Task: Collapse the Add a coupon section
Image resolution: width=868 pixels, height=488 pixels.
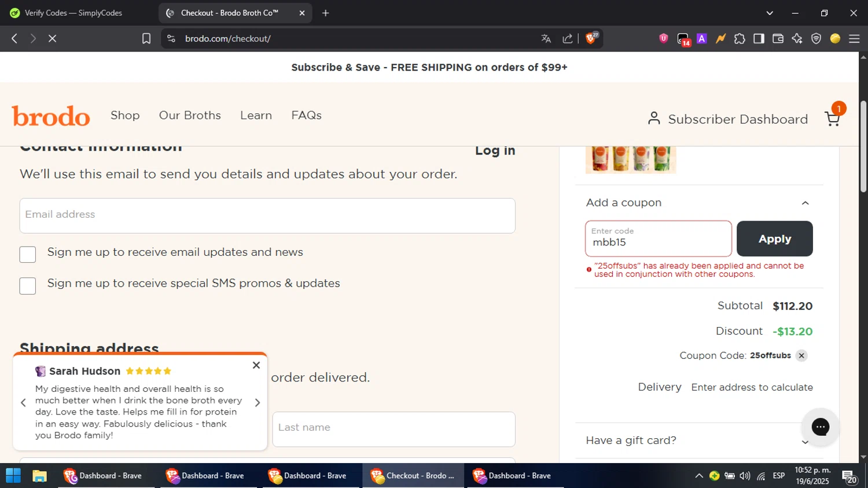Action: [805, 203]
